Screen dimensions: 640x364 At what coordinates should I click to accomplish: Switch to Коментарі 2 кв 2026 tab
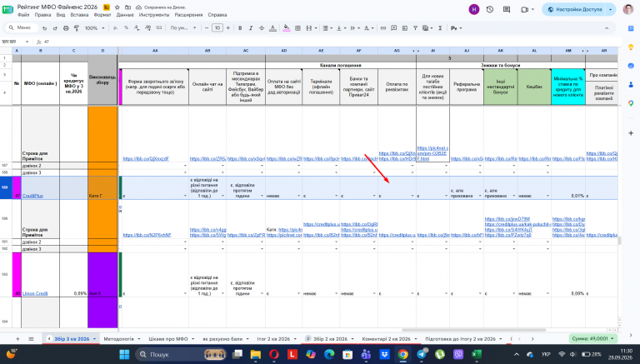(386, 339)
